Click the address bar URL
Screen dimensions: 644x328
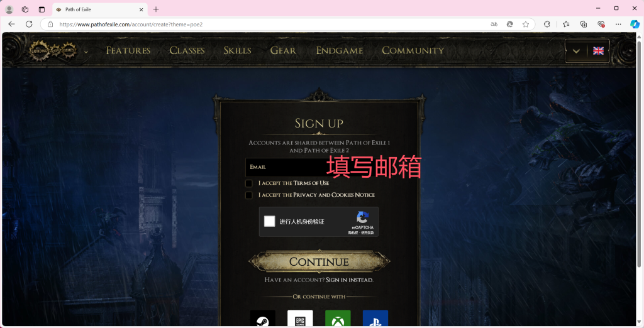tap(131, 25)
